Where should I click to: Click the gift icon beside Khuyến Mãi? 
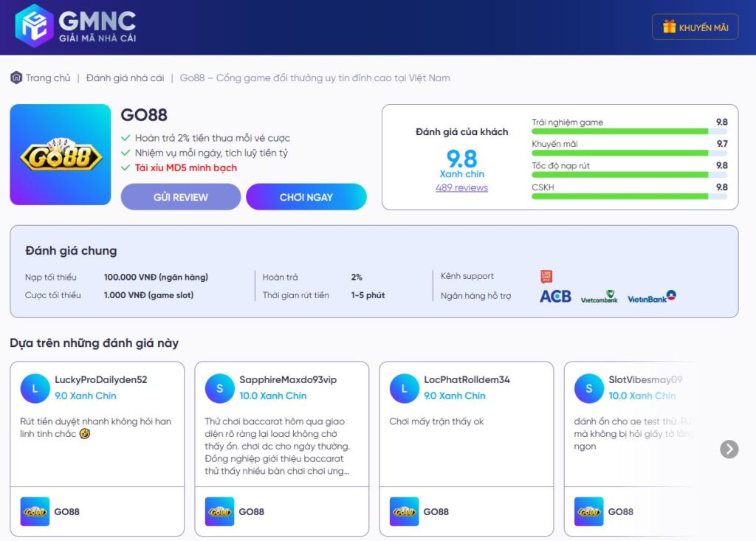click(x=669, y=27)
